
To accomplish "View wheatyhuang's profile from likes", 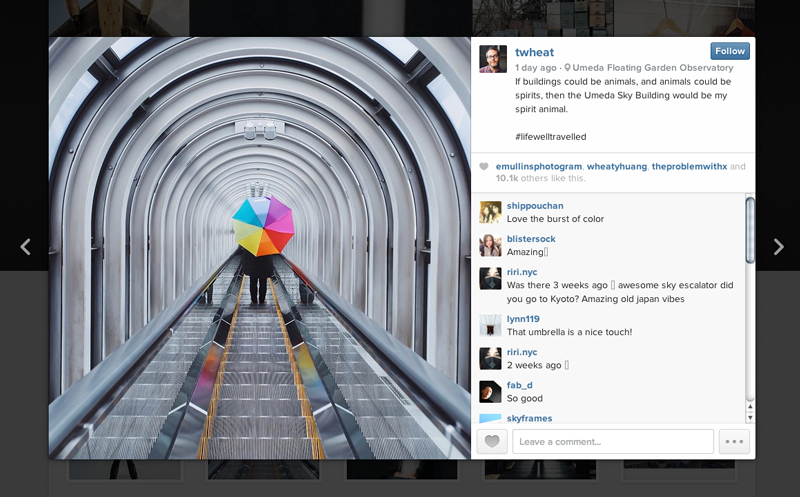I will [616, 166].
